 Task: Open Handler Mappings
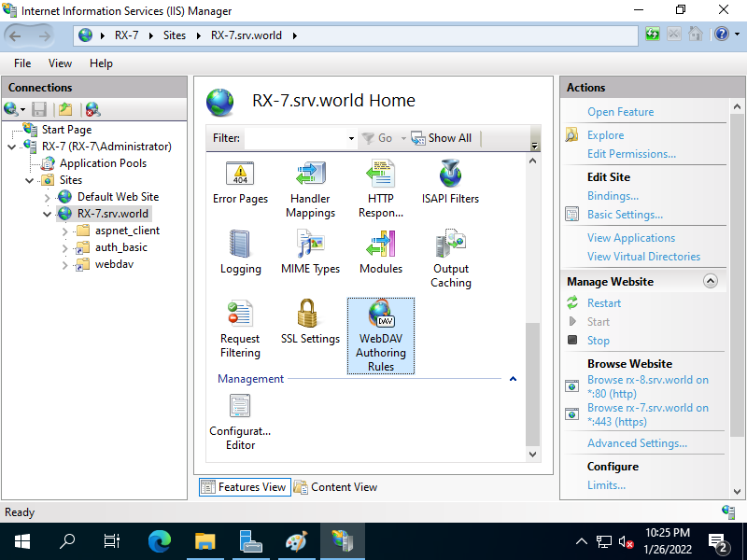click(x=310, y=187)
